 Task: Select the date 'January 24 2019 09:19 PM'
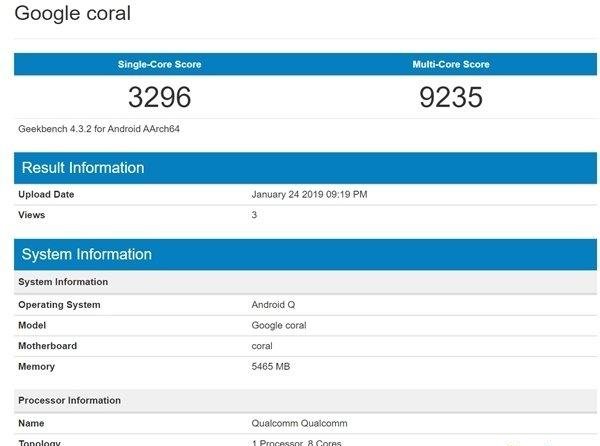(309, 194)
